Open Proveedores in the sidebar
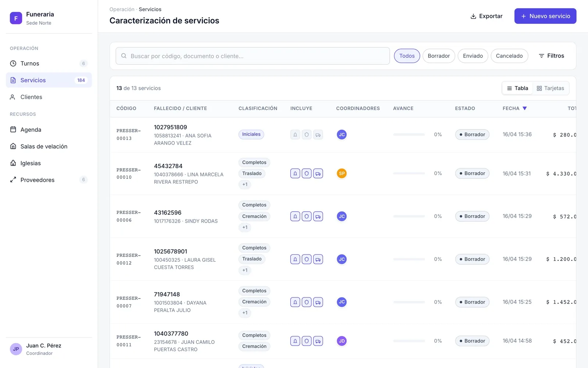 (49, 180)
